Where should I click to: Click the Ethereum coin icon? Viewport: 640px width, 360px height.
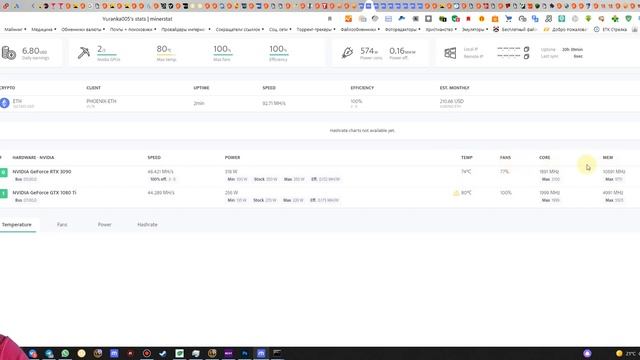point(4,103)
